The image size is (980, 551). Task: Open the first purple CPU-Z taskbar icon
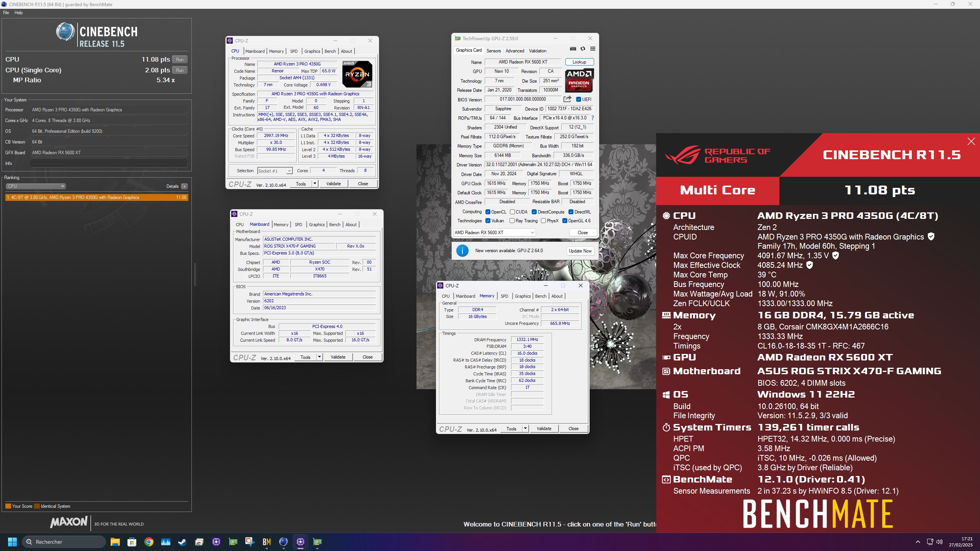[216, 542]
